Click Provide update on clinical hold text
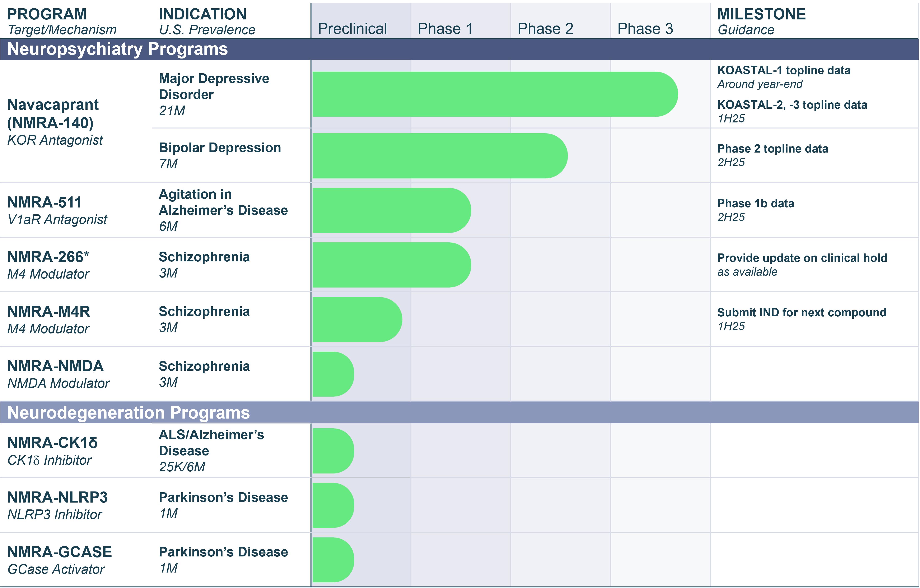 point(802,258)
